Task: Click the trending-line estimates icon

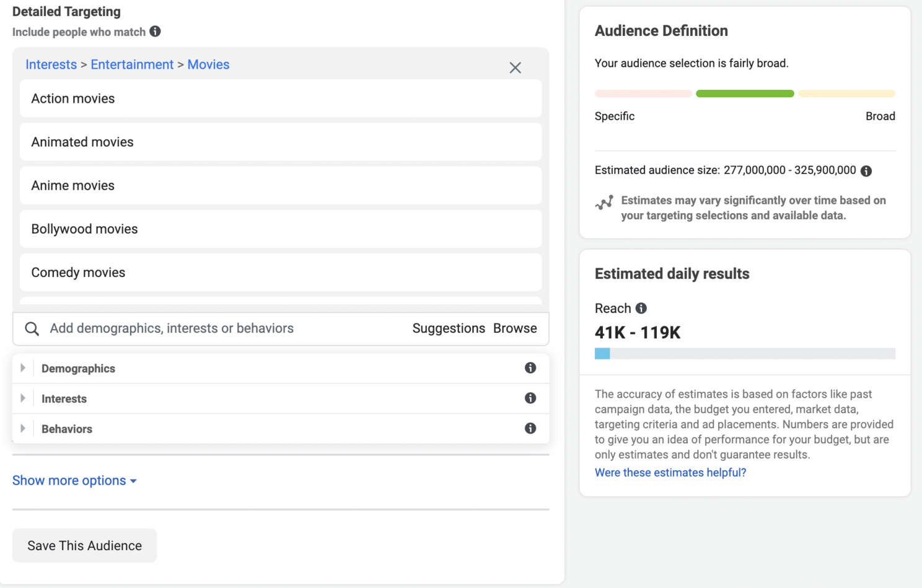Action: (604, 201)
